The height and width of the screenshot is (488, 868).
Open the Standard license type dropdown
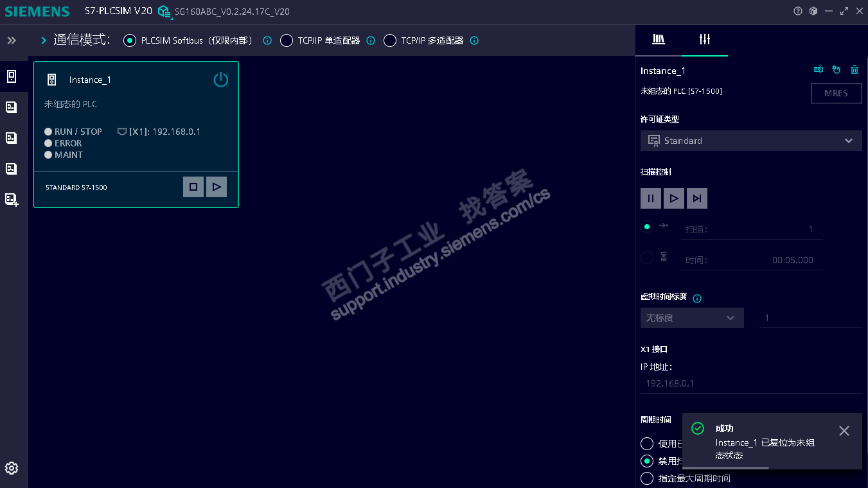tap(751, 141)
